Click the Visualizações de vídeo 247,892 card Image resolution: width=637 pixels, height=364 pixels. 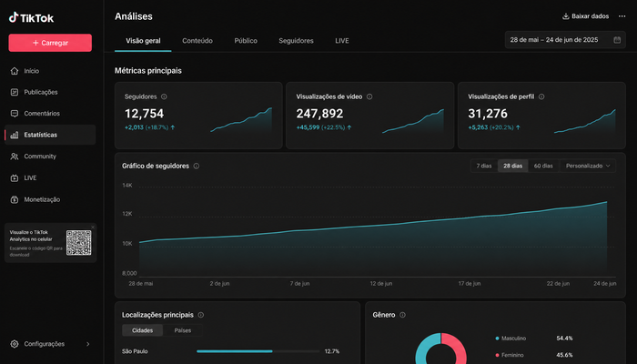pyautogui.click(x=369, y=116)
